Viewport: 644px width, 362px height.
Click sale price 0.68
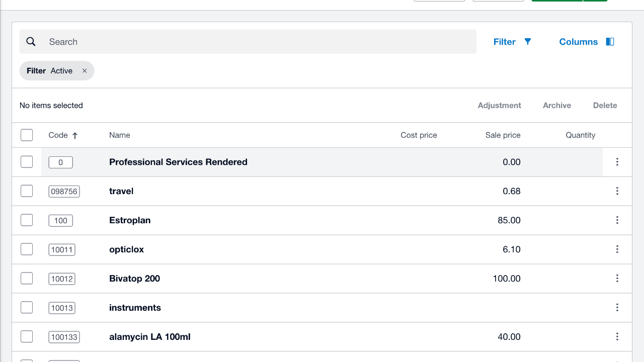(512, 191)
